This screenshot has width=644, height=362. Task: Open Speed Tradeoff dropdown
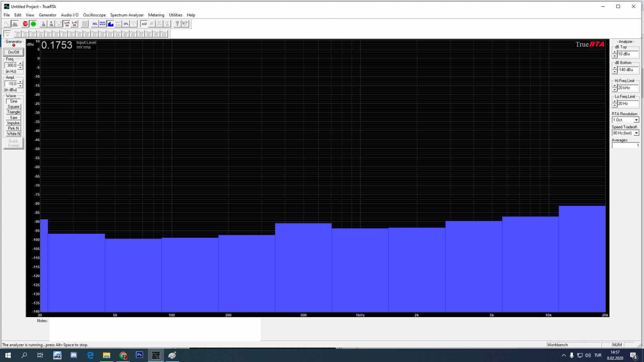point(636,133)
